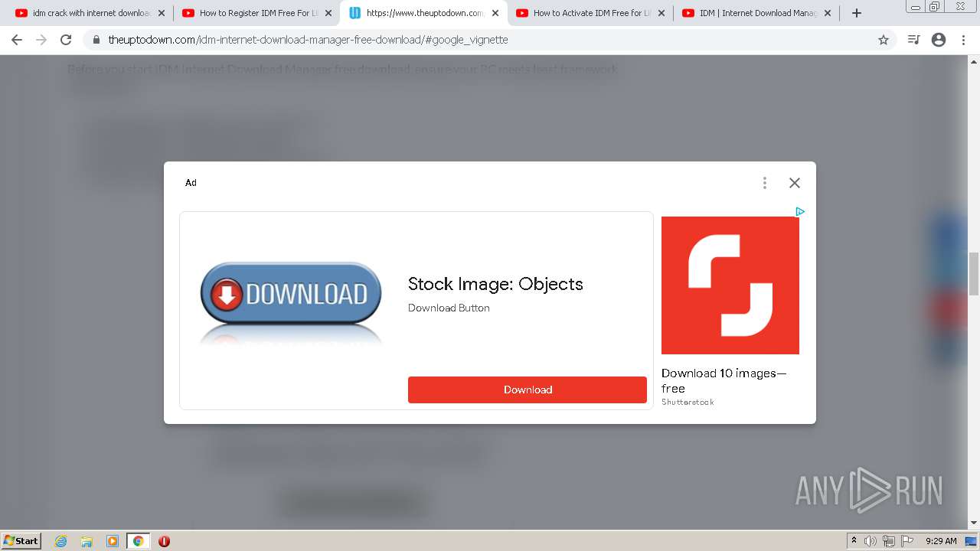
Task: Click the Shutterstock advertiser name
Action: pyautogui.click(x=688, y=403)
